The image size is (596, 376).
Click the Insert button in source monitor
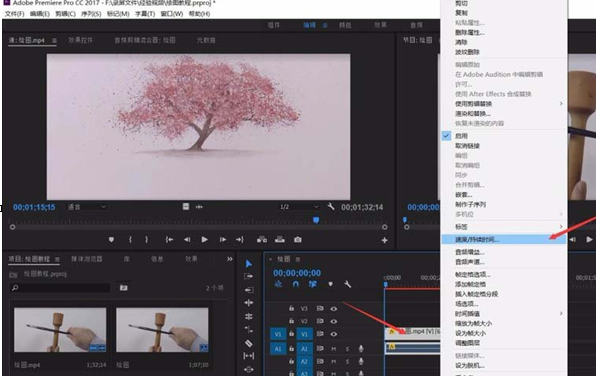(262, 240)
